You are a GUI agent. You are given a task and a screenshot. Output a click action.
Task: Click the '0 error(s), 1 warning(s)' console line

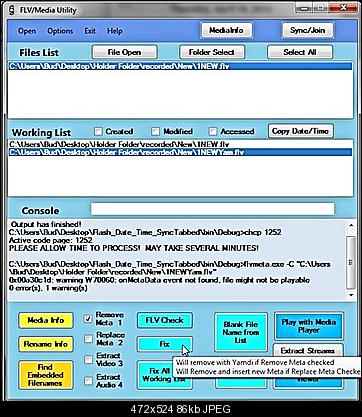tap(48, 288)
